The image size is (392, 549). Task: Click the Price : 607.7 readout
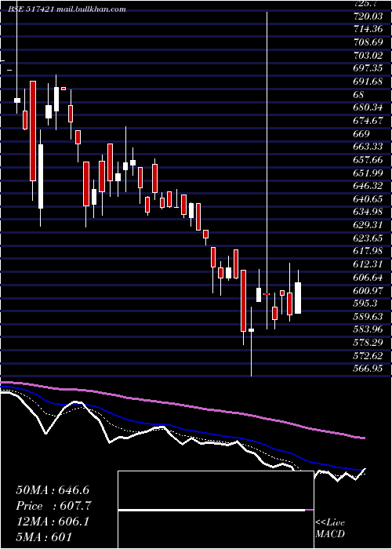tap(54, 506)
